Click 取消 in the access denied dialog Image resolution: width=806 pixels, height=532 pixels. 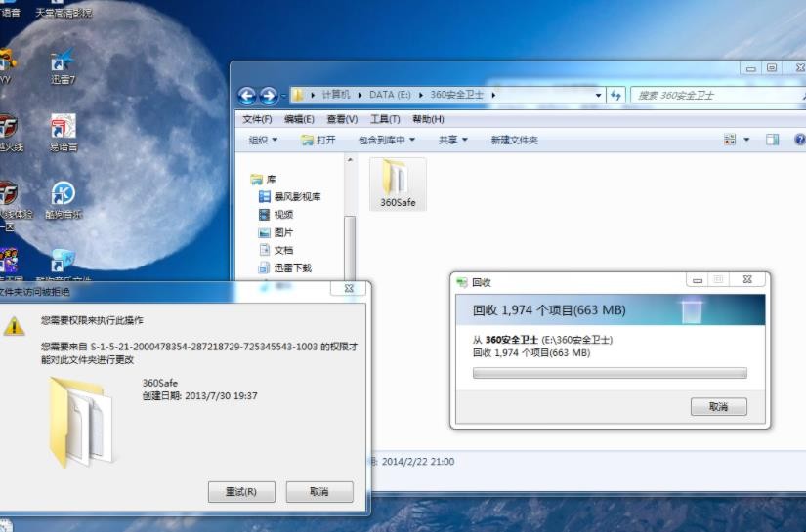tap(319, 491)
